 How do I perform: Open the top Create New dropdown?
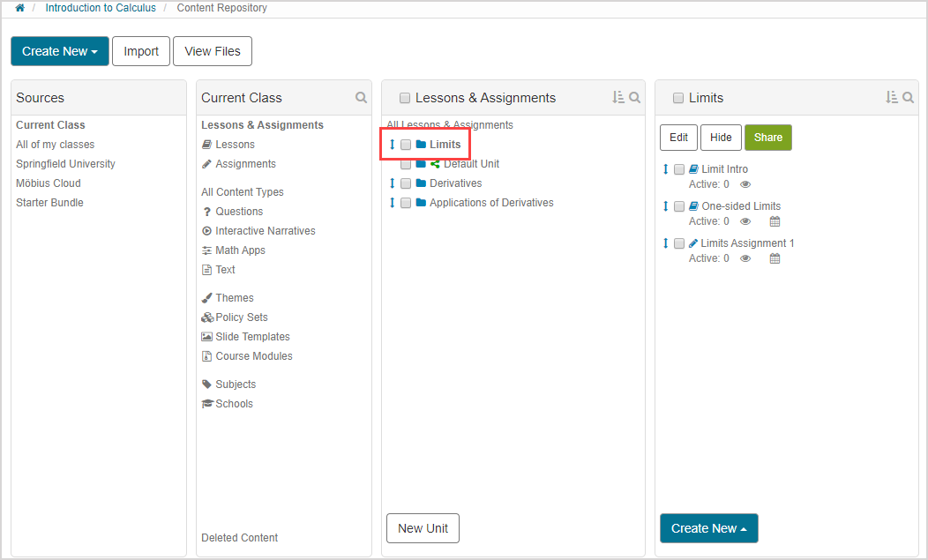pyautogui.click(x=60, y=51)
